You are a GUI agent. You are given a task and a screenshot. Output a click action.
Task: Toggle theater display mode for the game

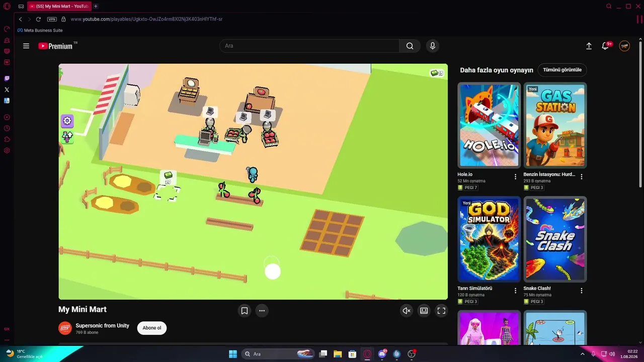(x=424, y=311)
